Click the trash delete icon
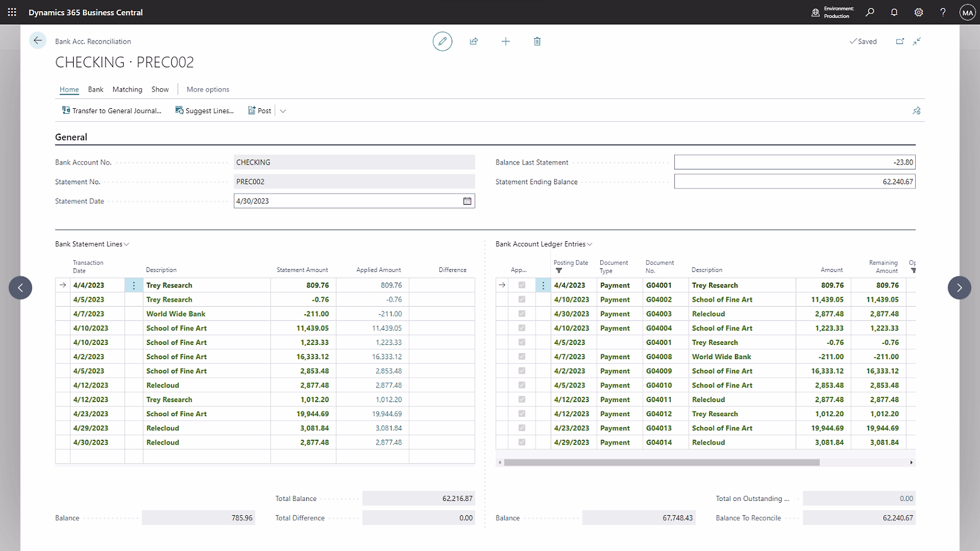Screen dimensions: 980x551 [537, 41]
